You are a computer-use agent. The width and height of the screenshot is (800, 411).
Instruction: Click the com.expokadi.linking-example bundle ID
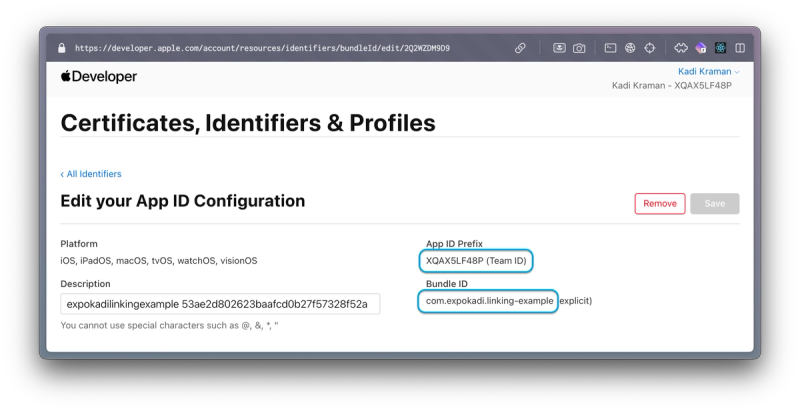[x=489, y=301]
